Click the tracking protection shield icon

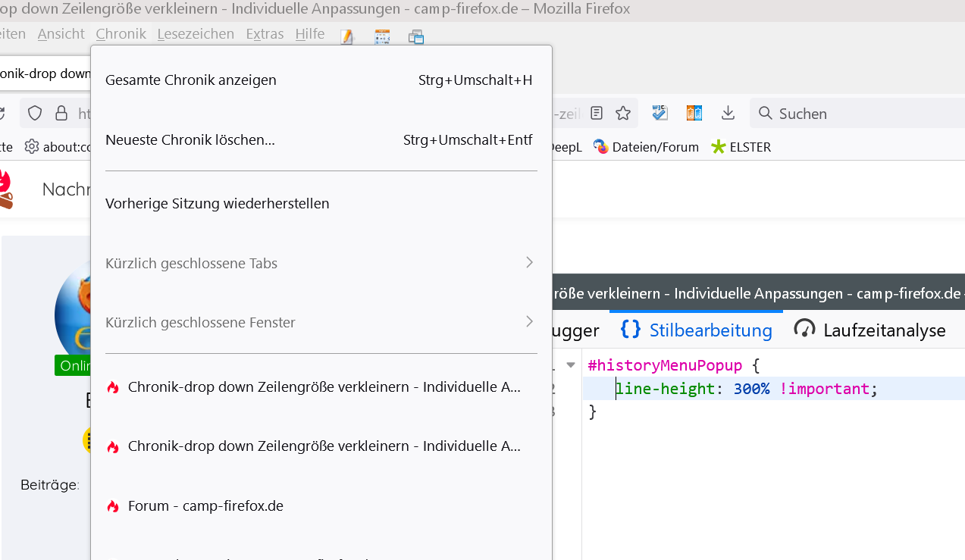[35, 114]
